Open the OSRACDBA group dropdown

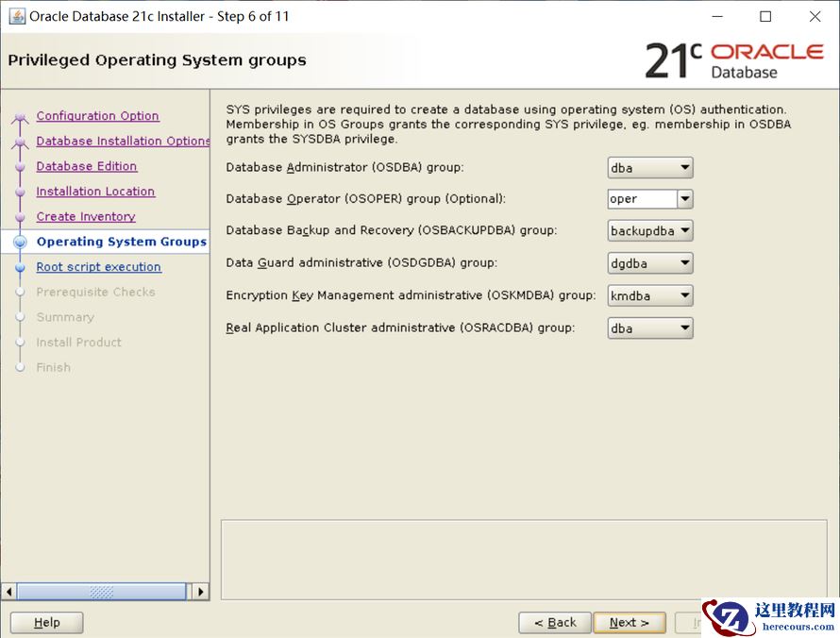tap(650, 328)
